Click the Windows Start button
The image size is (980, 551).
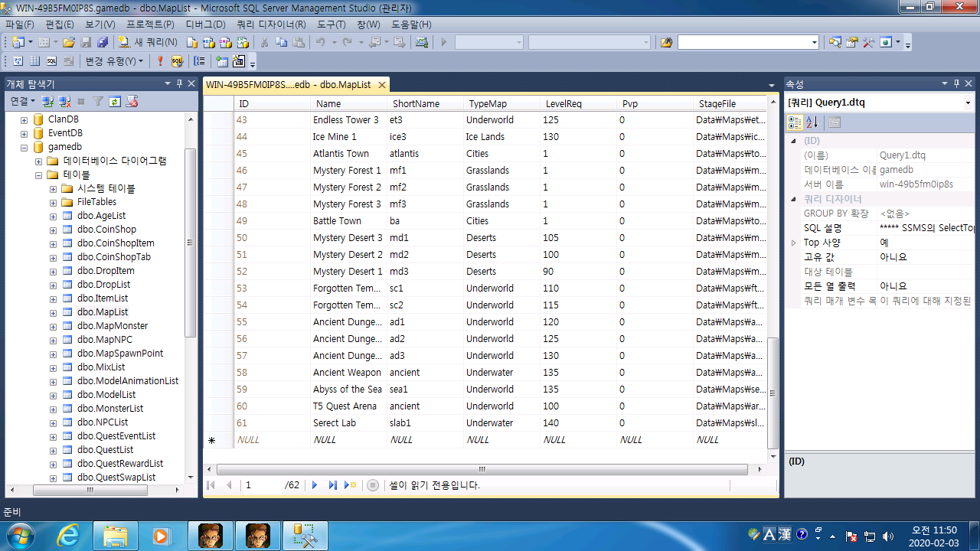[x=20, y=536]
